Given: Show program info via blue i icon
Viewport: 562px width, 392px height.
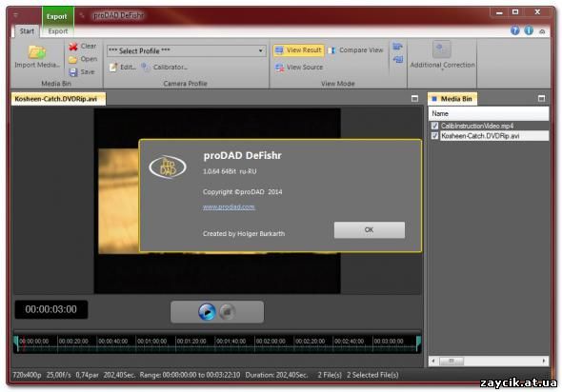Looking at the screenshot, I should pyautogui.click(x=529, y=30).
